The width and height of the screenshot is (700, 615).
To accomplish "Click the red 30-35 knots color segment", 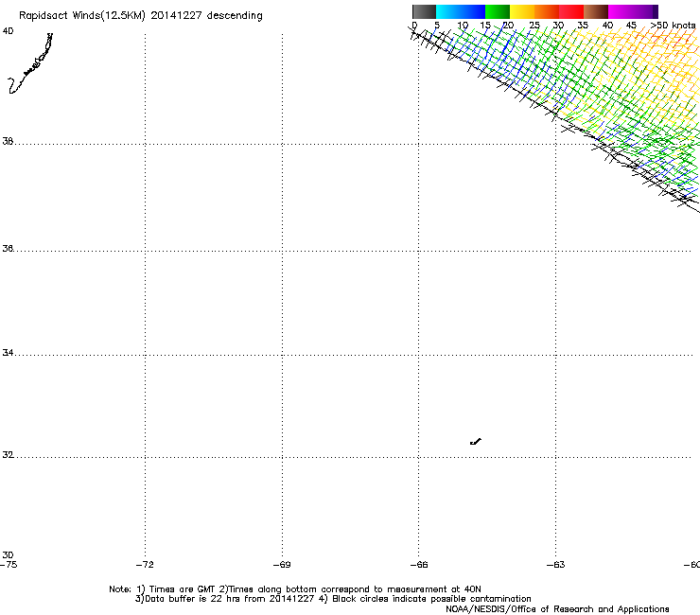I will (x=571, y=11).
